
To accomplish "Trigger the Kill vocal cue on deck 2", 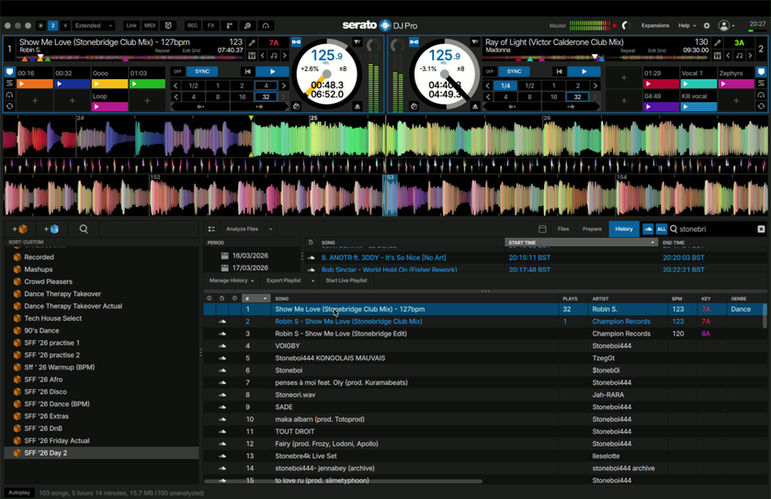I will (698, 107).
